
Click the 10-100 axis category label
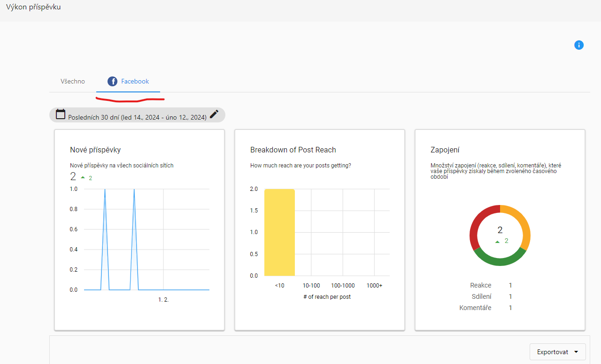tap(311, 286)
